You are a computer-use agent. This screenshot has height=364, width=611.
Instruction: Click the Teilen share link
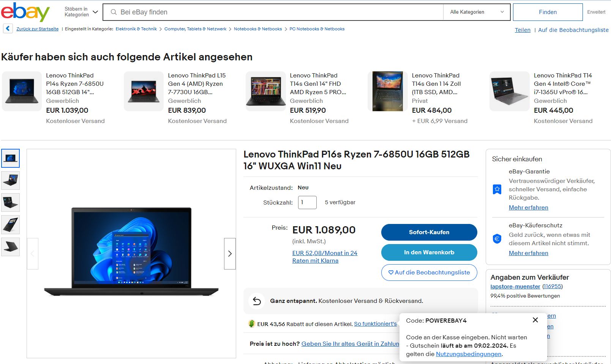tap(523, 30)
